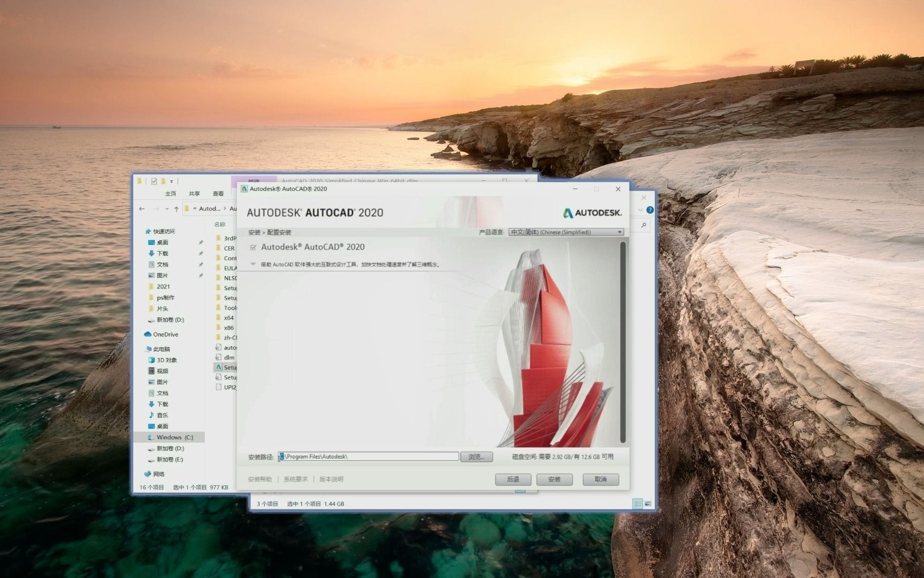924x578 pixels.
Task: Open the quick access toolbar customize arrow
Action: coord(172,181)
